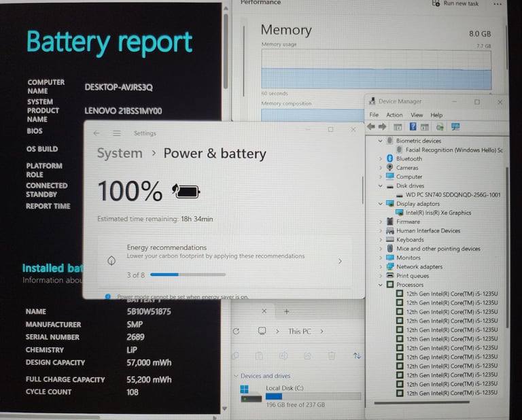522x420 pixels.
Task: Click show/hide console tree icon in Device Manager
Action: (x=398, y=127)
